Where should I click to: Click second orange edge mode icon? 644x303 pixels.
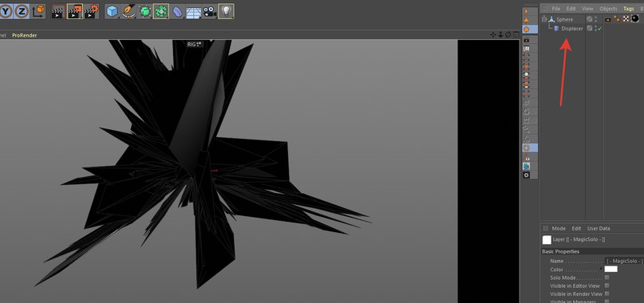[526, 20]
